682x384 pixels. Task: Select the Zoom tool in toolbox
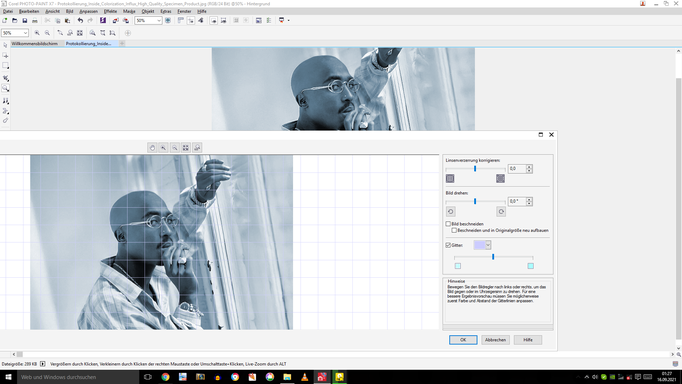point(5,88)
